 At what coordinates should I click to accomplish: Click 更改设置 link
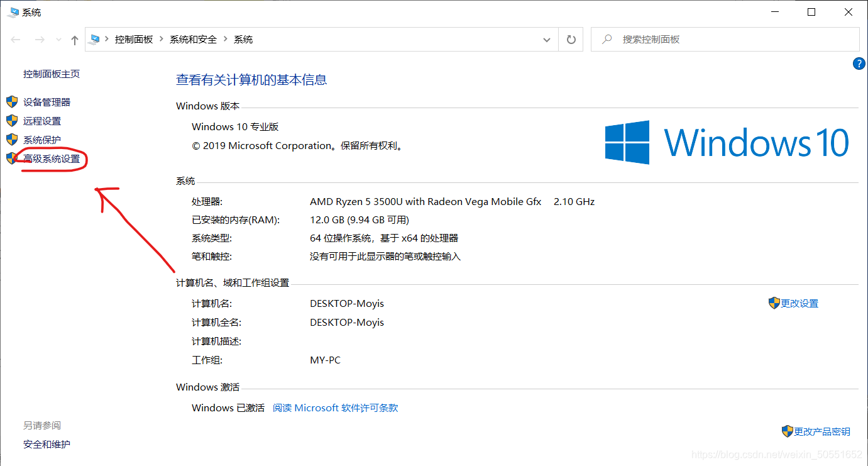(799, 303)
